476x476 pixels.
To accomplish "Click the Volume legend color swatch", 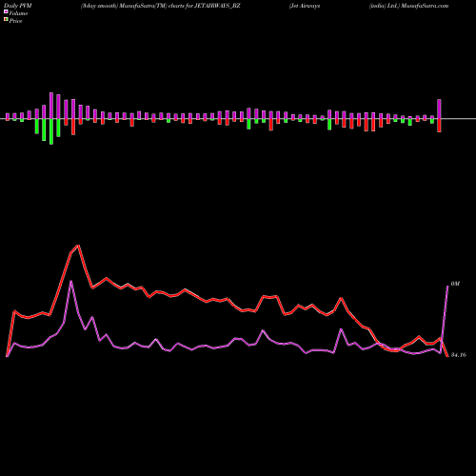I will (x=6, y=11).
